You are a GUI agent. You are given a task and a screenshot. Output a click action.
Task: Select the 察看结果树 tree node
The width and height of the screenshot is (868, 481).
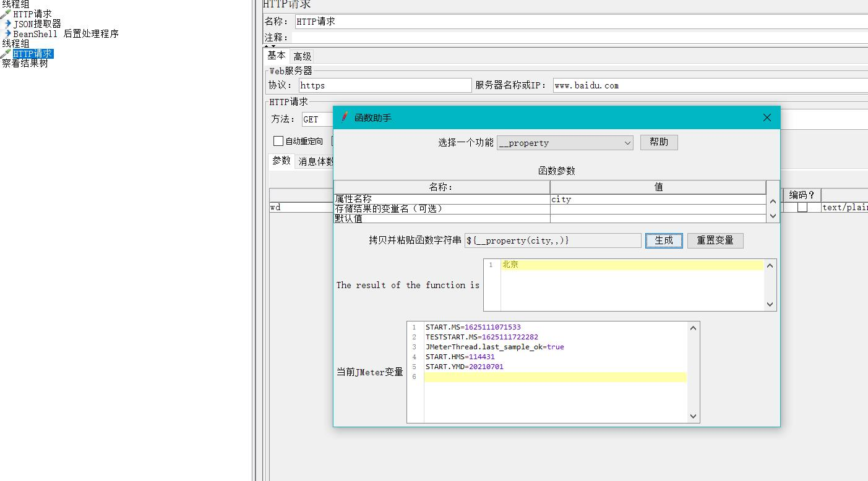click(x=25, y=63)
